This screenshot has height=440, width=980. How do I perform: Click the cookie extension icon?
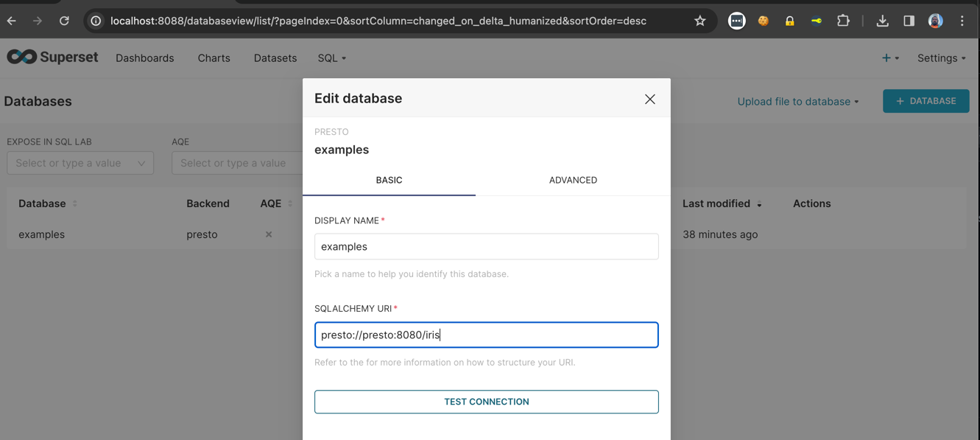coord(764,21)
